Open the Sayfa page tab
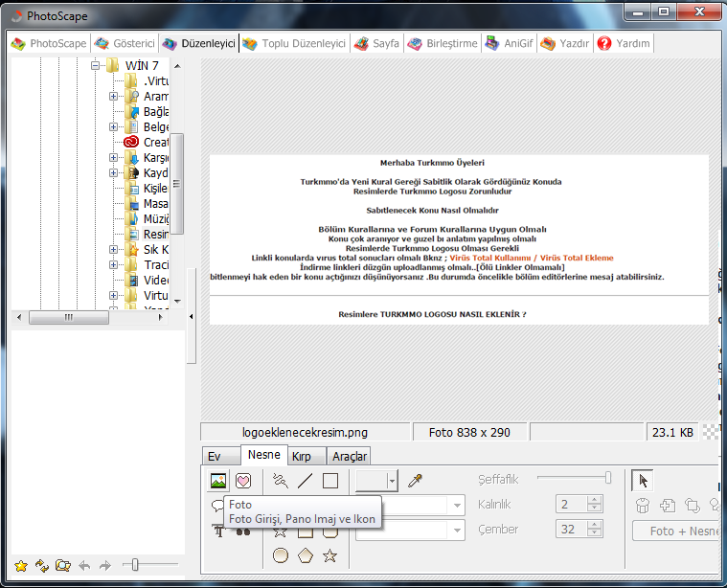The width and height of the screenshot is (727, 588). tap(376, 44)
